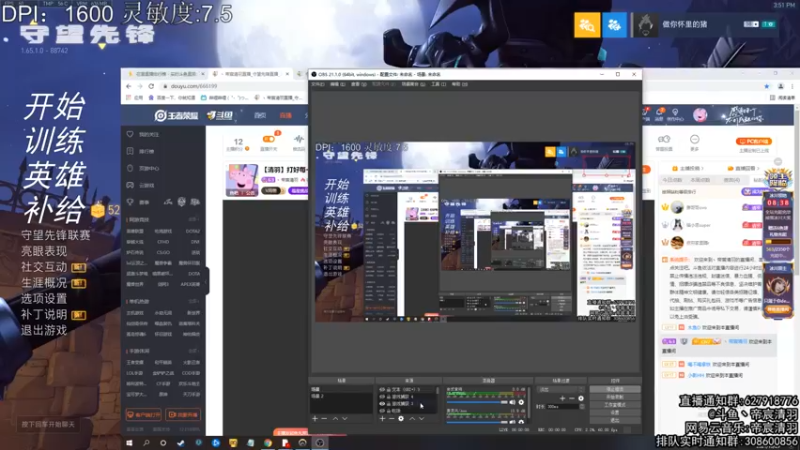
Task: Open the Windows Start menu
Action: (129, 443)
